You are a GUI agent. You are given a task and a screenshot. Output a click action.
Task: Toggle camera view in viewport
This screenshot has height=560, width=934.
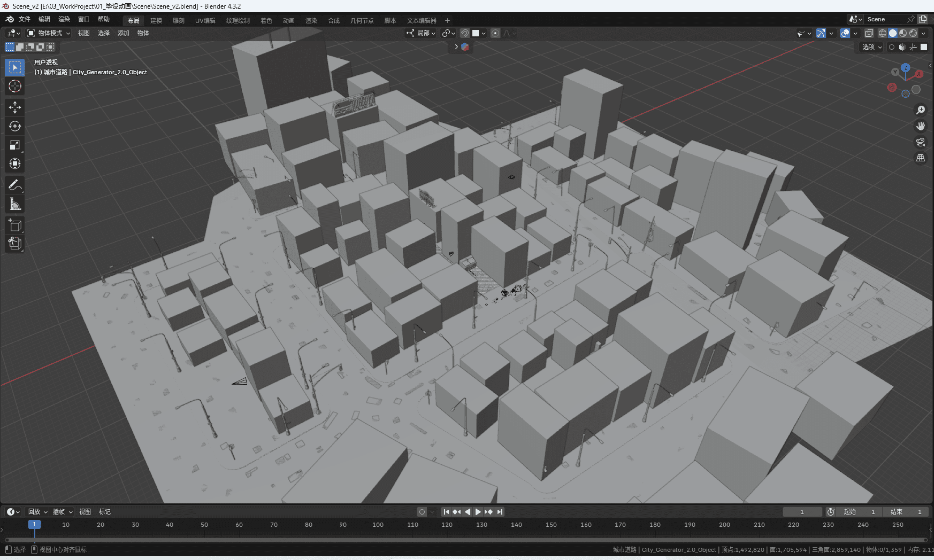[920, 142]
